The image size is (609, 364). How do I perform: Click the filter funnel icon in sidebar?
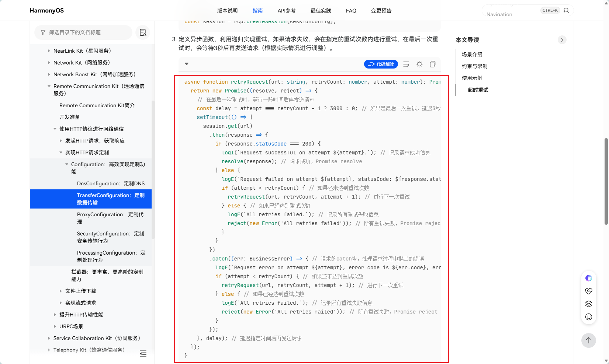(43, 32)
